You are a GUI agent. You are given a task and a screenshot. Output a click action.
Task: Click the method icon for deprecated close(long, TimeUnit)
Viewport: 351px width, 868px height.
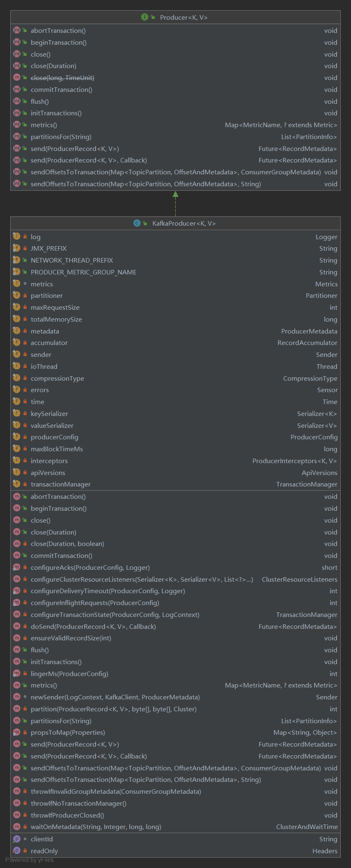pyautogui.click(x=17, y=78)
